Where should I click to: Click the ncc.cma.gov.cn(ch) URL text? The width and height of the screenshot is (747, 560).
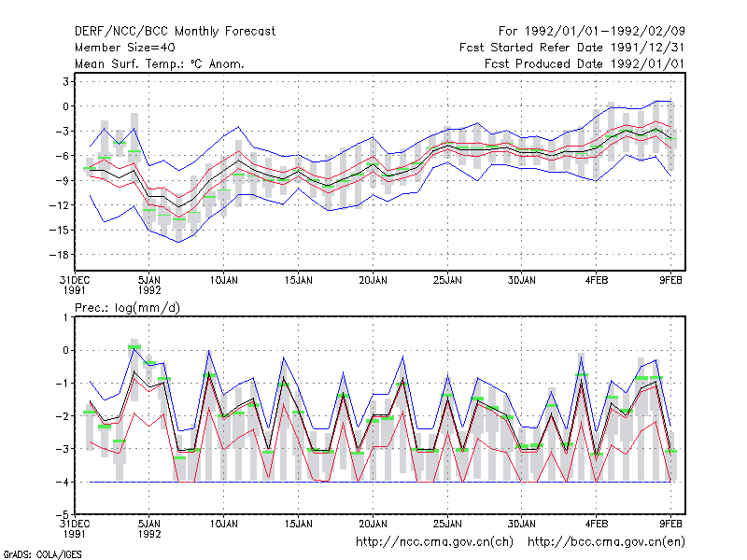click(x=434, y=542)
